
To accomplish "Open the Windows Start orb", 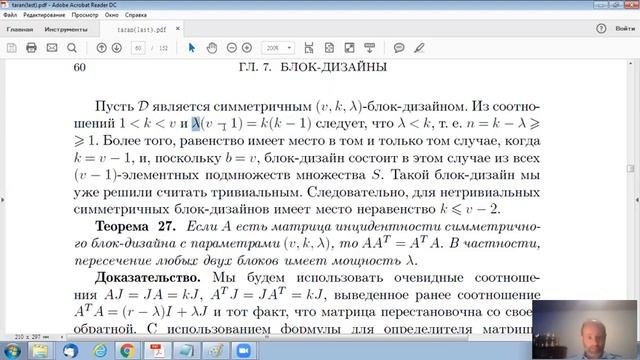I will (12, 351).
